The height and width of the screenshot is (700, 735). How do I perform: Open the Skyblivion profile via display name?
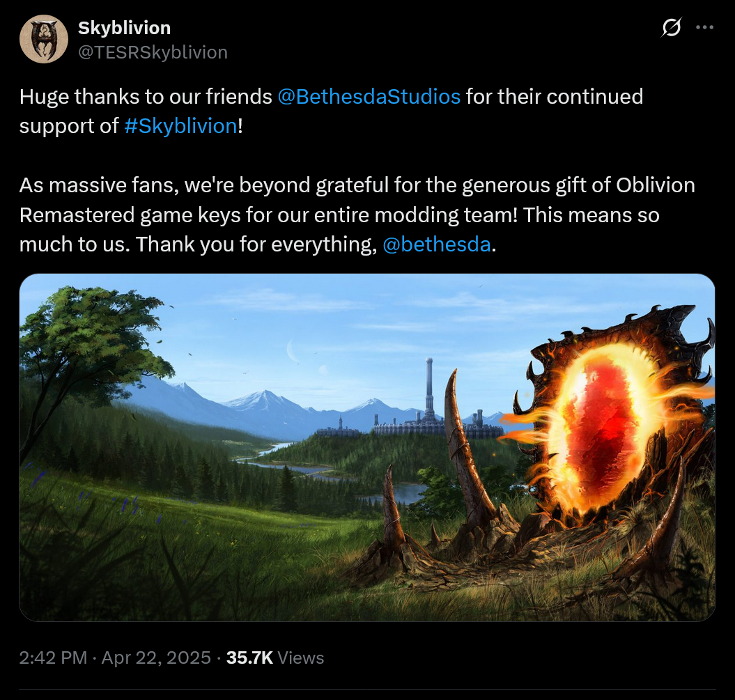point(123,28)
